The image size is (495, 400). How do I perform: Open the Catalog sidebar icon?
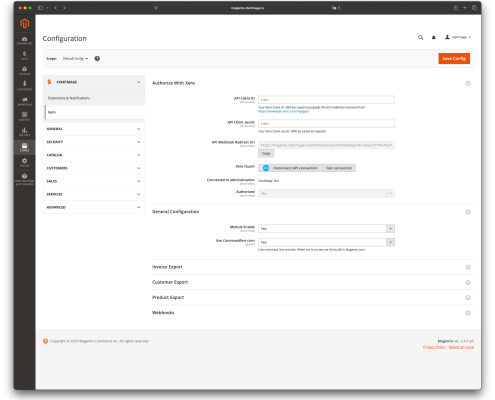tap(24, 71)
